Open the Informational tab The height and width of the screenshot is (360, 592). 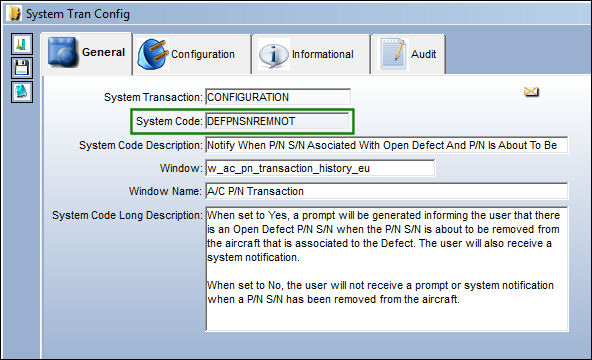pos(311,54)
